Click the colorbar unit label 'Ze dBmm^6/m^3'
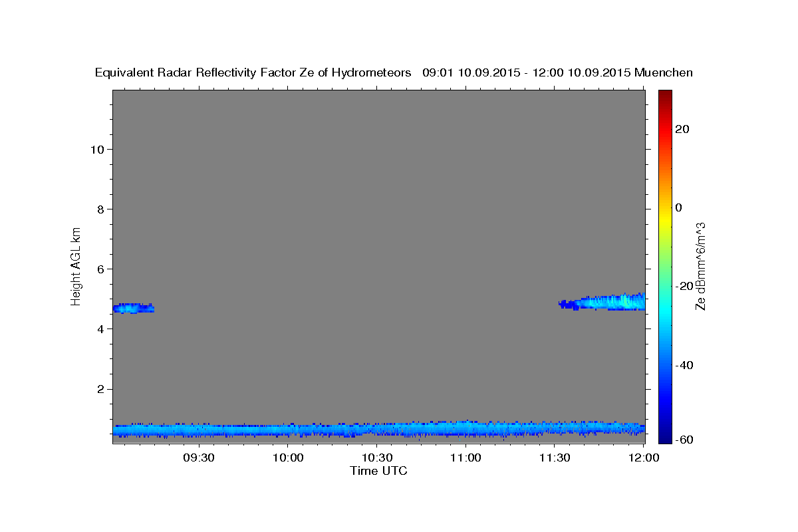 click(700, 265)
